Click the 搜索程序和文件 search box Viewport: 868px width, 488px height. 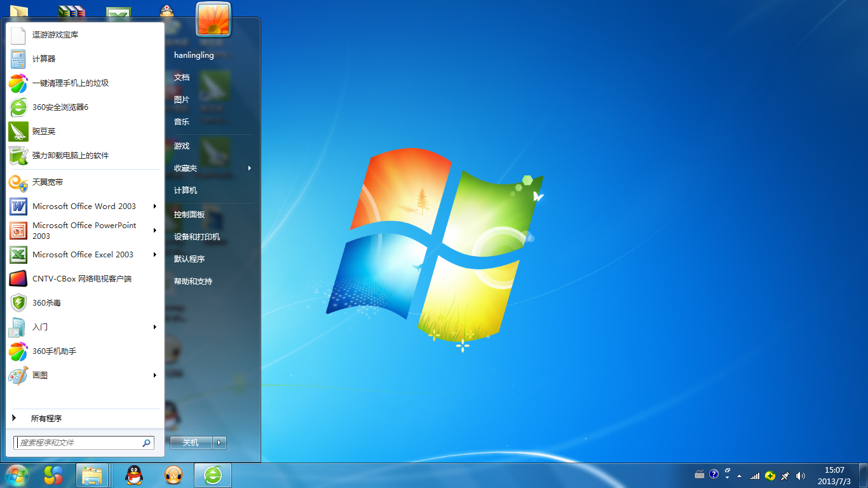(x=84, y=443)
